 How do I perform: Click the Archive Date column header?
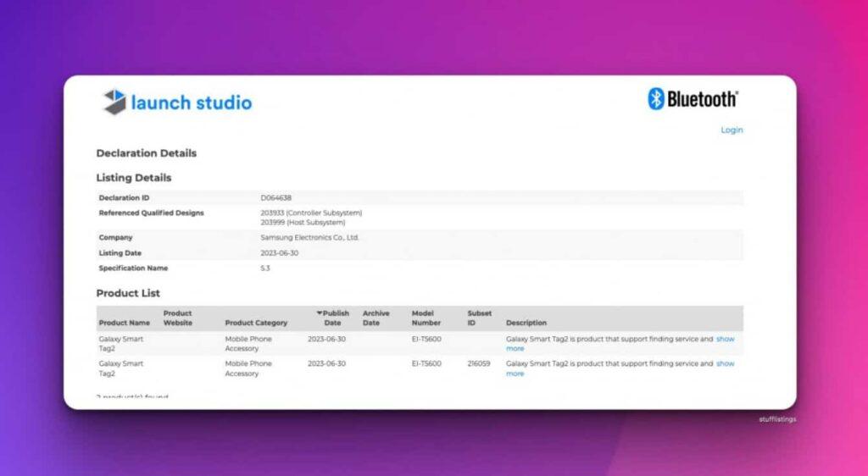point(376,318)
